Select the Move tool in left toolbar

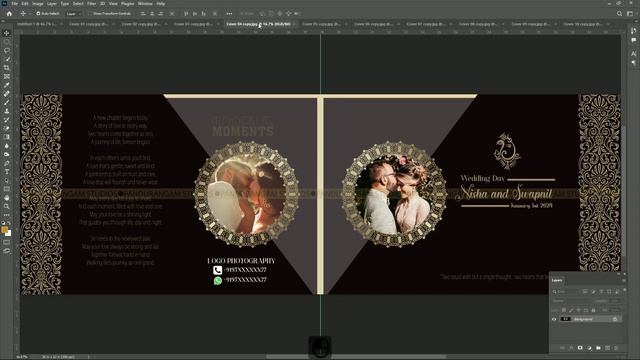click(7, 33)
